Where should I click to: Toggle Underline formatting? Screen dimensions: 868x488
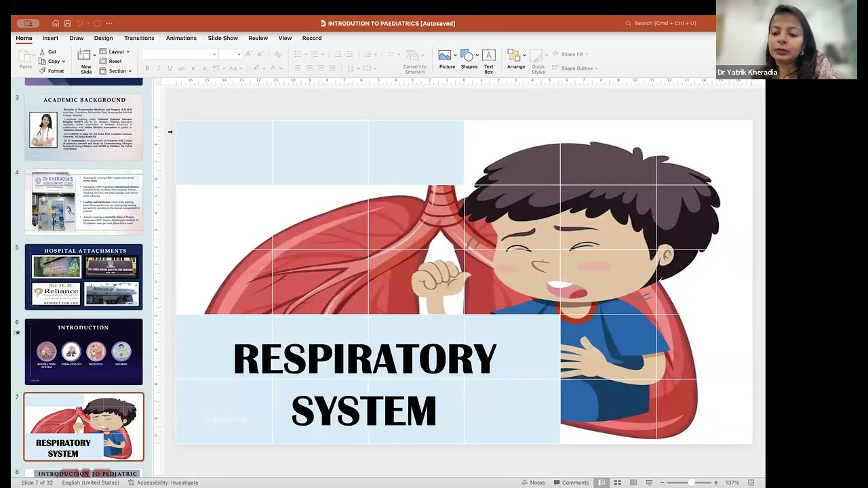point(170,68)
